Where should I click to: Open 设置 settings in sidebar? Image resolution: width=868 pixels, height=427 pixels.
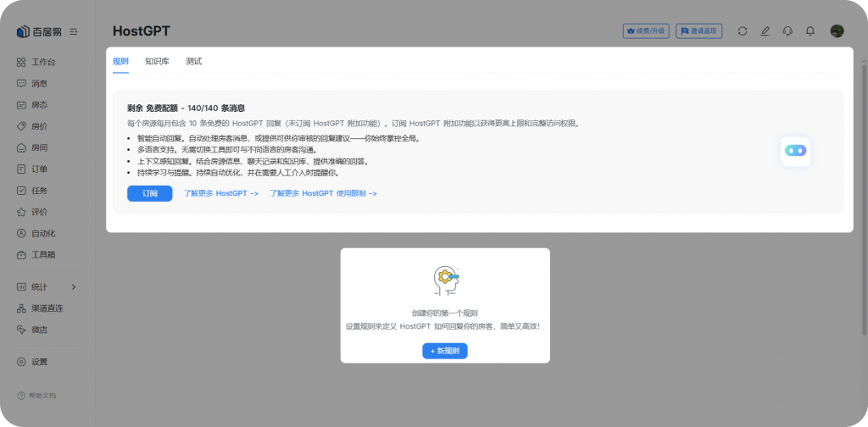(39, 362)
